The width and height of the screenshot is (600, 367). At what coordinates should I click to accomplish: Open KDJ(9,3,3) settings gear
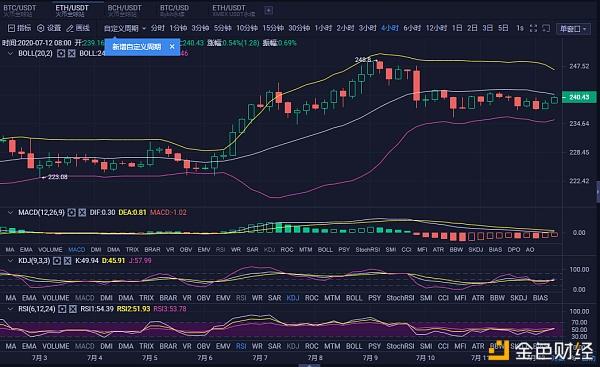57,261
